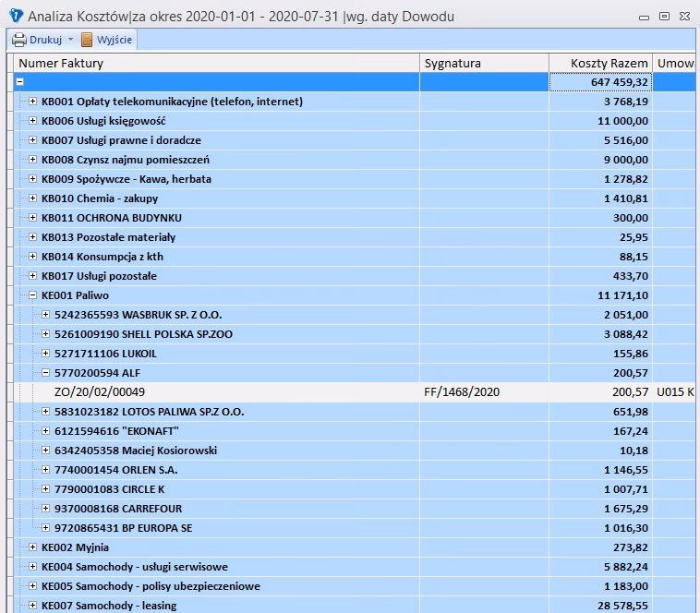Expand KE004 Samochody - usługi serwisowe
Image resolution: width=700 pixels, height=613 pixels.
pyautogui.click(x=32, y=567)
